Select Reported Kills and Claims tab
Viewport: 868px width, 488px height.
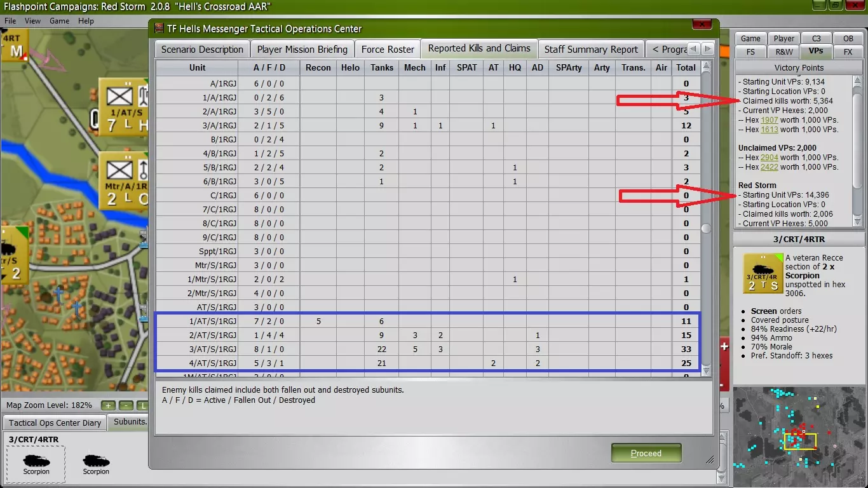tap(479, 48)
